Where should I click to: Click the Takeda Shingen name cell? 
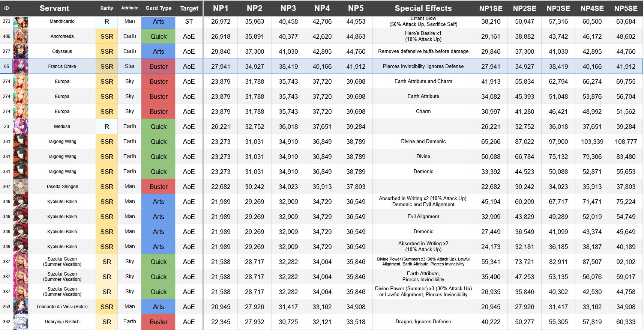[x=62, y=187]
